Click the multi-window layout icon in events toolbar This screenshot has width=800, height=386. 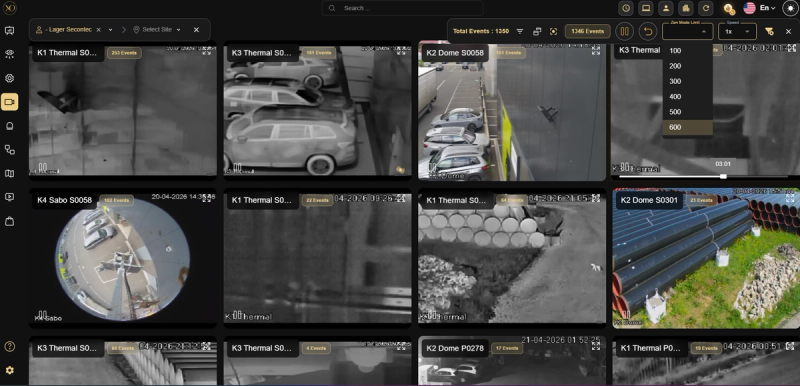coord(537,32)
